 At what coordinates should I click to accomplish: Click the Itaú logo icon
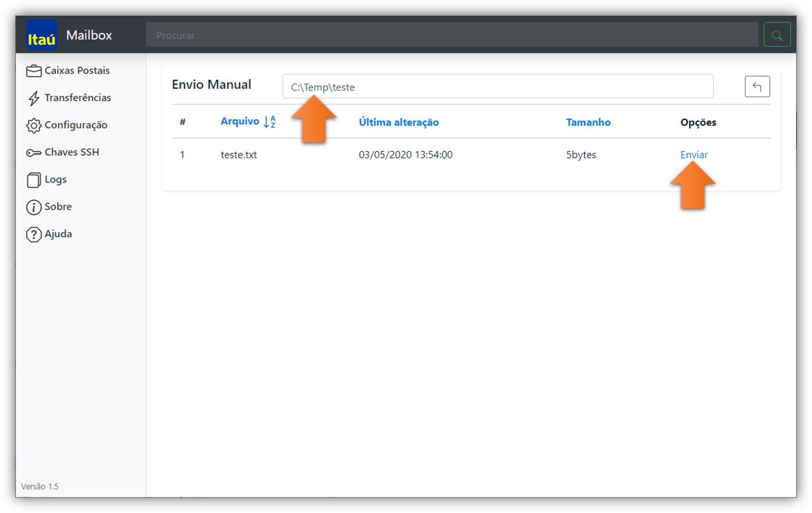pos(42,35)
